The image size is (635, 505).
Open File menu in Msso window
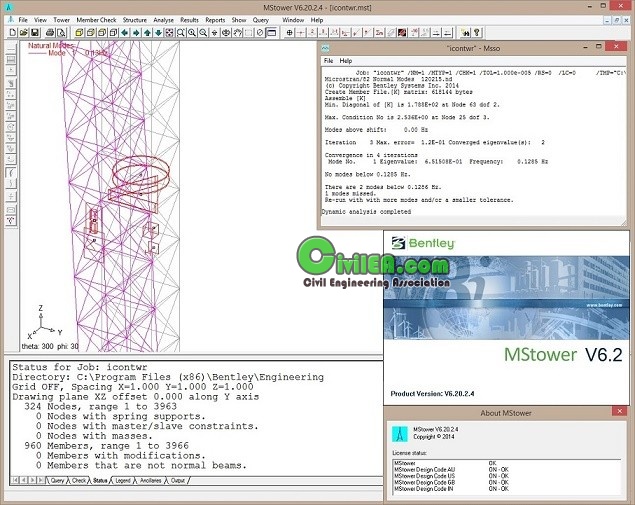pyautogui.click(x=328, y=61)
